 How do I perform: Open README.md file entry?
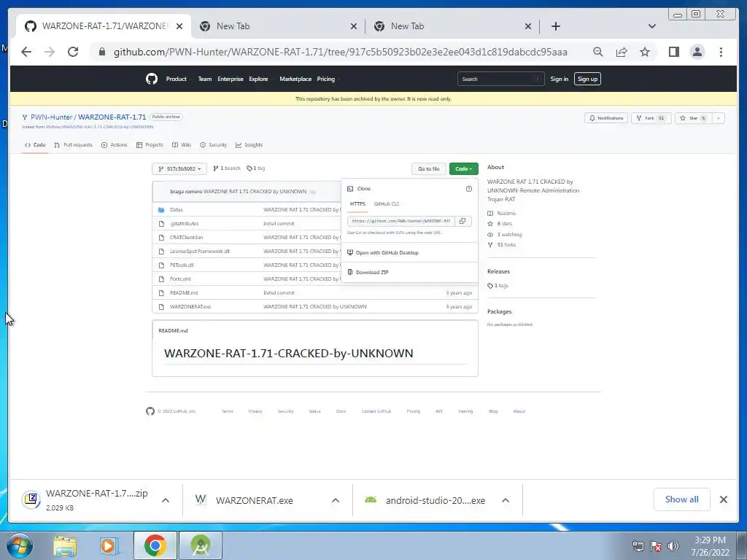184,293
